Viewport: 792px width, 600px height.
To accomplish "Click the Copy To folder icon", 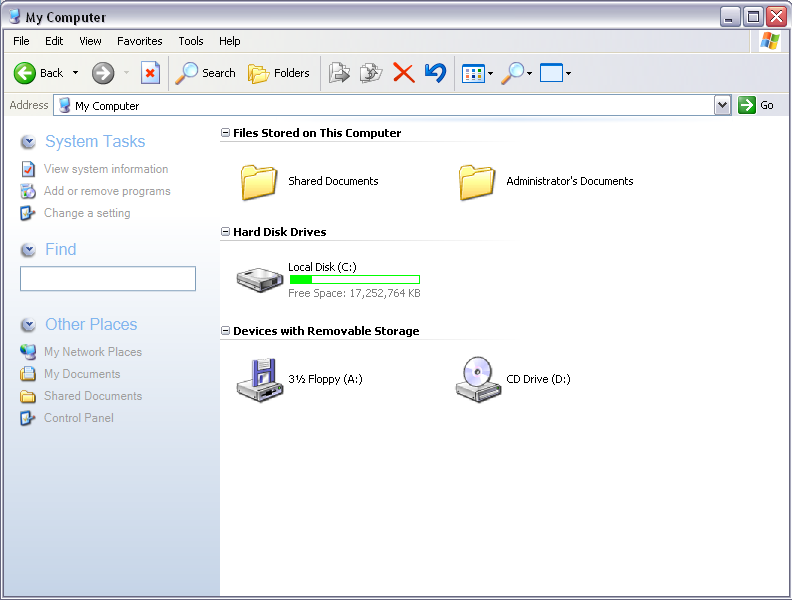I will pos(371,73).
